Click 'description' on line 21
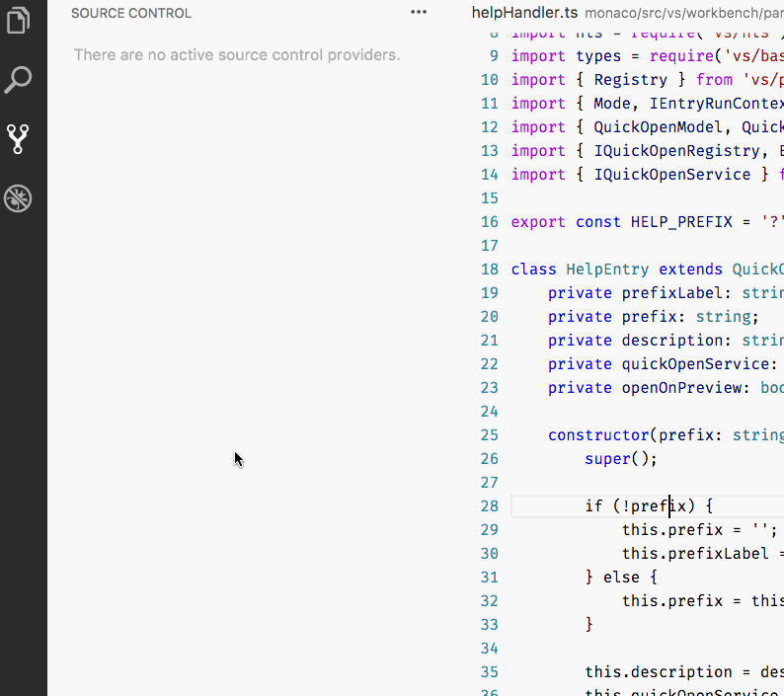The image size is (784, 696). 672,341
